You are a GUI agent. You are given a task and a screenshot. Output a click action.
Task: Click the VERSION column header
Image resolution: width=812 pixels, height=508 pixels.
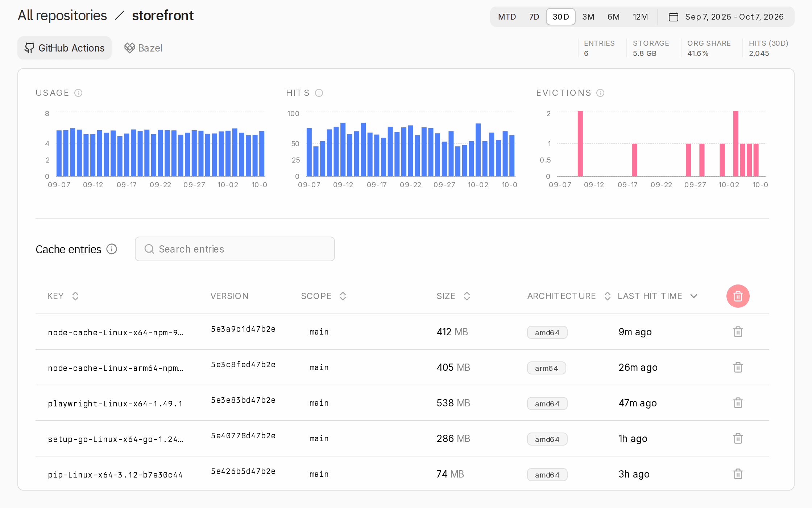click(229, 296)
